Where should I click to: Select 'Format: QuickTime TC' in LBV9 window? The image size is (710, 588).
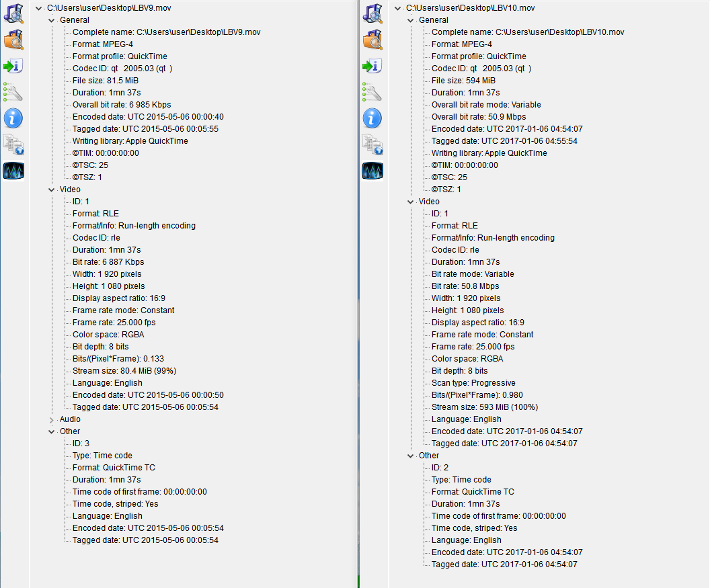point(114,468)
